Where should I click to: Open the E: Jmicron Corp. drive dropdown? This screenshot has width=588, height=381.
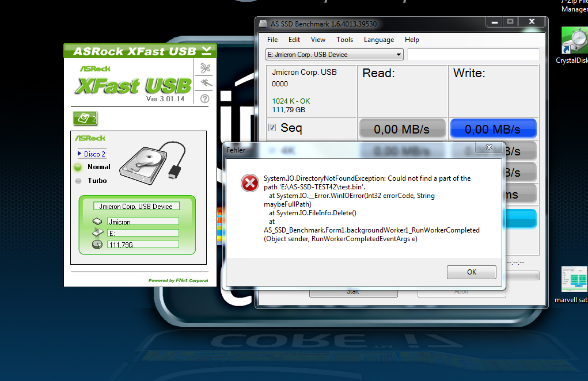pos(334,55)
